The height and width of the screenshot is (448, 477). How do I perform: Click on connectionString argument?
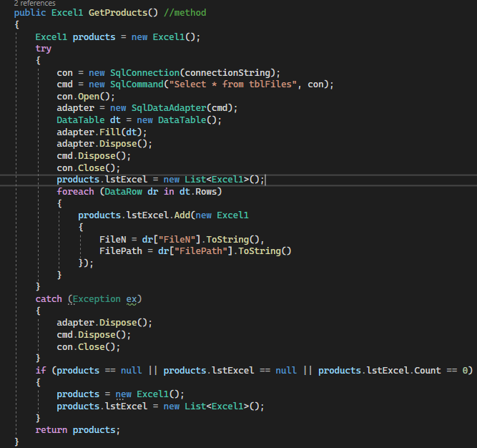[x=227, y=73]
